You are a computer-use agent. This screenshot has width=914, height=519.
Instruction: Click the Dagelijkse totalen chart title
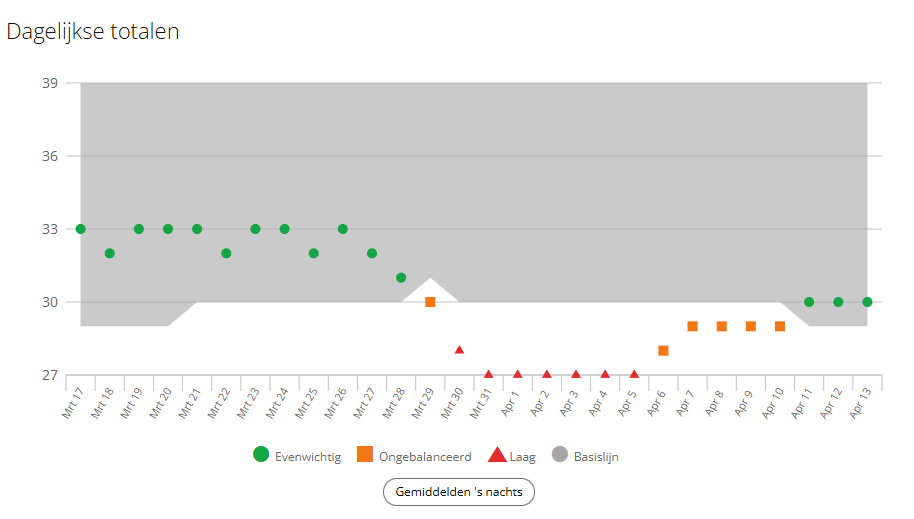click(x=93, y=31)
